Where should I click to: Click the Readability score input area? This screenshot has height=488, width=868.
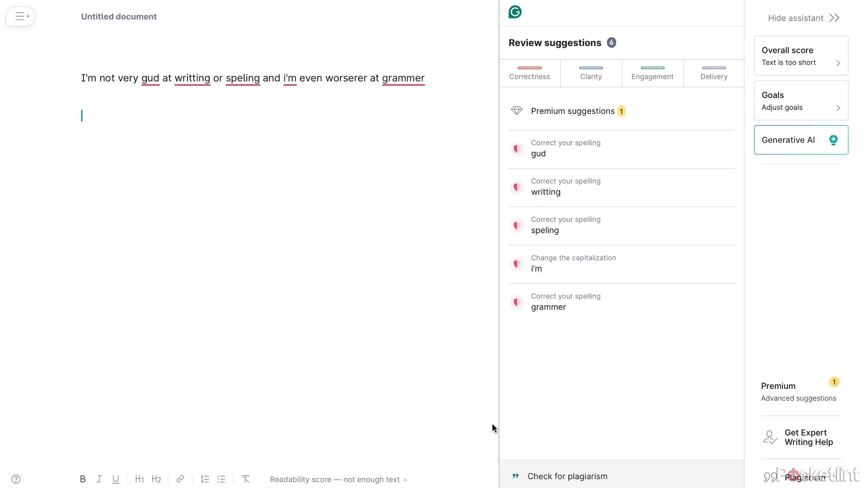click(337, 479)
